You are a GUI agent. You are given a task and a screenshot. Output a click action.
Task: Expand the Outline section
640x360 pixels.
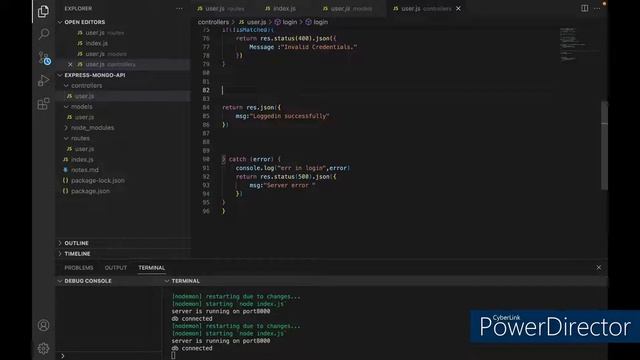(x=60, y=243)
